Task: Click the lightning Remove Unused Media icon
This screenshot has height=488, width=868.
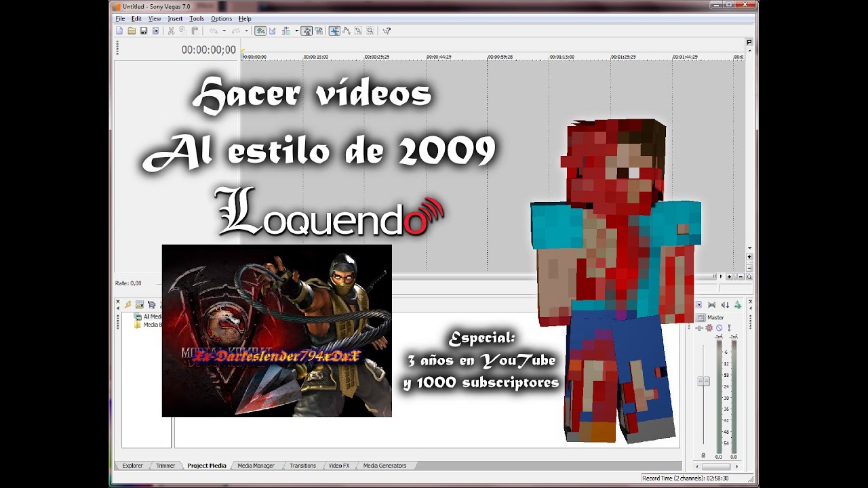Action: 127,304
